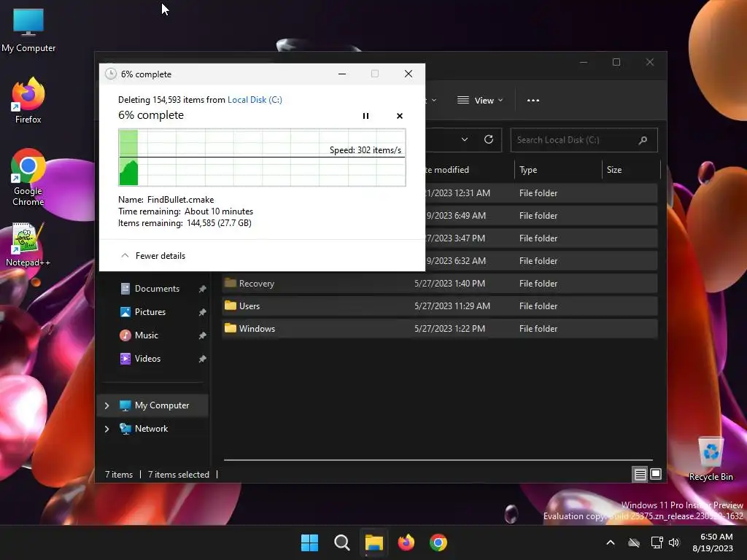Cancel the delete operation with the X
Viewport: 747px width, 560px height.
coord(400,116)
